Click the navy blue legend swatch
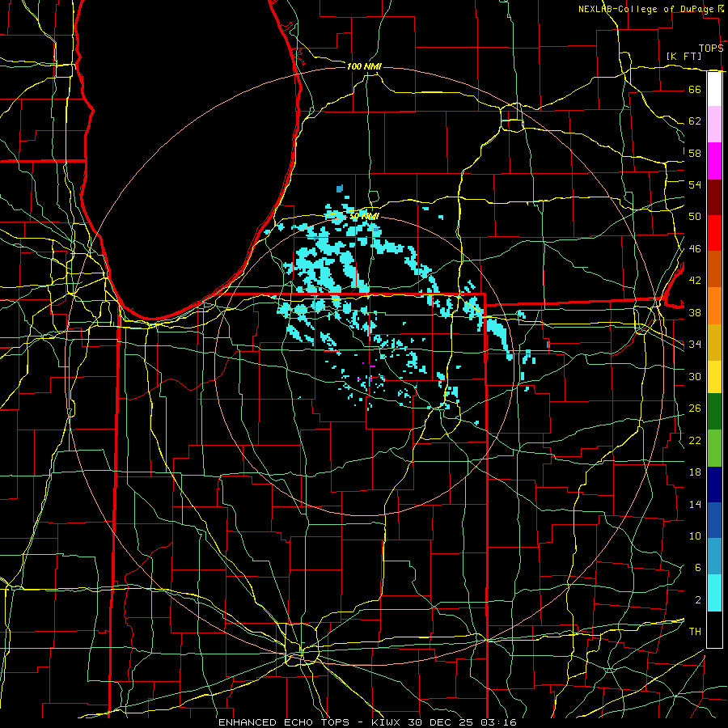 click(x=714, y=485)
